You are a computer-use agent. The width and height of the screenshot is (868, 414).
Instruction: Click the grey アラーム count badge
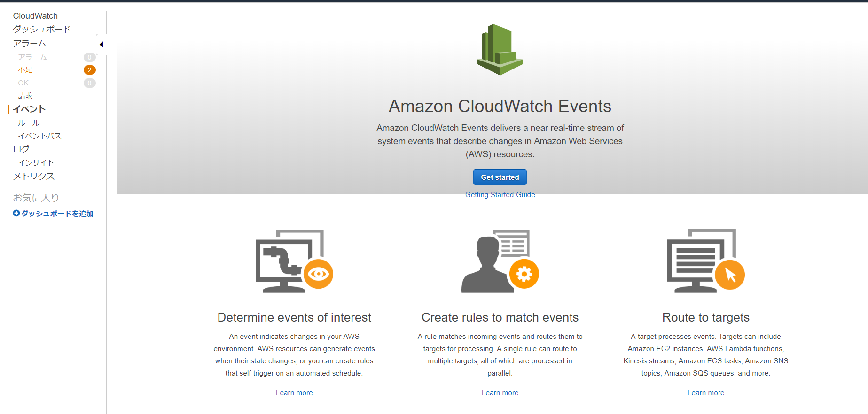pos(89,57)
